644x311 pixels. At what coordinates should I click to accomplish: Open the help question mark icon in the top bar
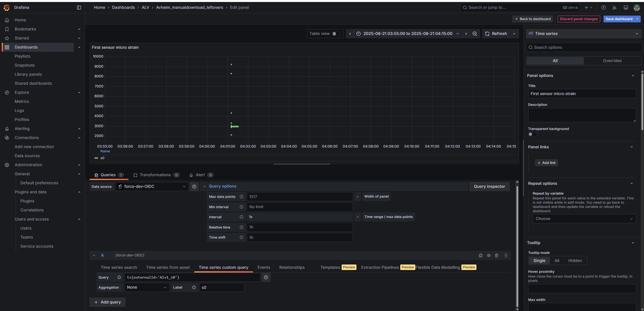[603, 8]
